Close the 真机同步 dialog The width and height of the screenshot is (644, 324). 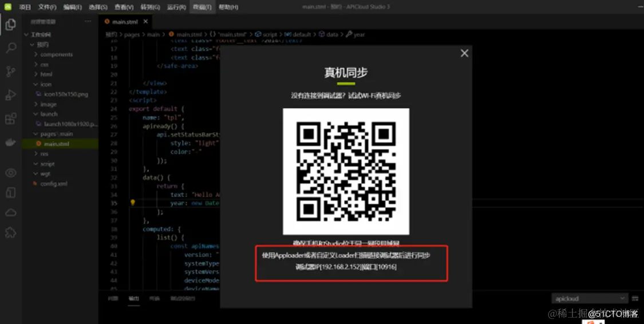pyautogui.click(x=464, y=53)
